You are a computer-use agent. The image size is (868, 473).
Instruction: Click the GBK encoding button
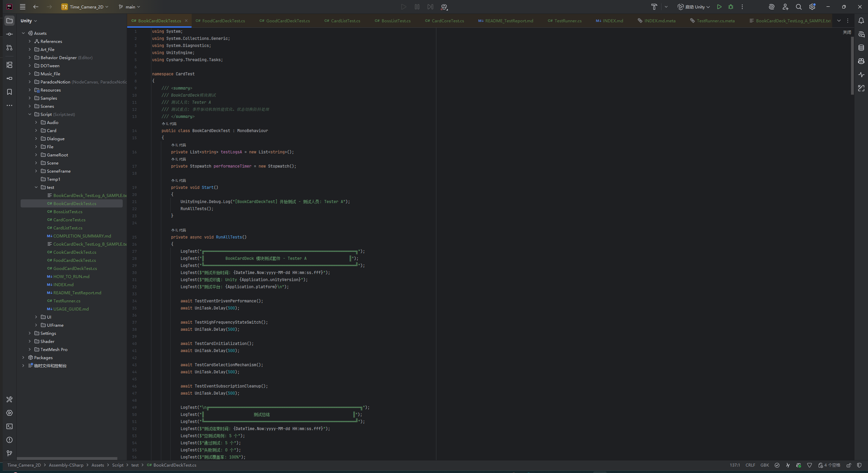pos(765,465)
